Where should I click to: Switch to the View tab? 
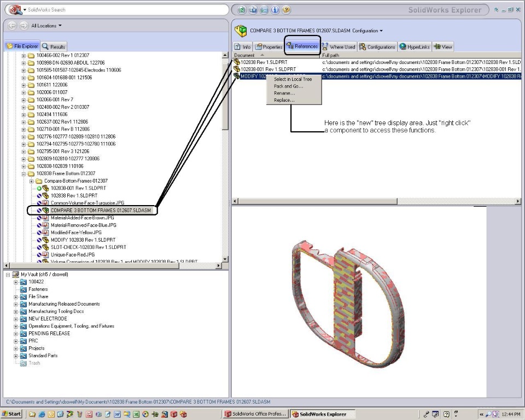(x=443, y=47)
